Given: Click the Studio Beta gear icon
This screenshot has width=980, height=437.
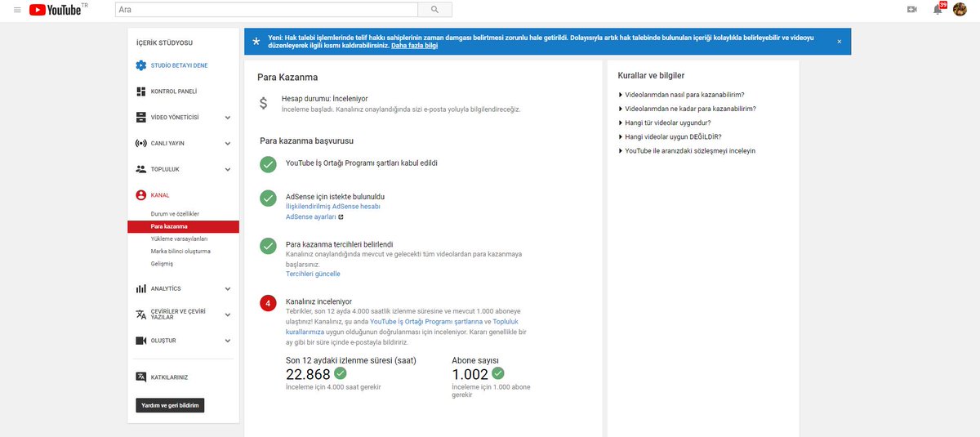Looking at the screenshot, I should tap(140, 65).
